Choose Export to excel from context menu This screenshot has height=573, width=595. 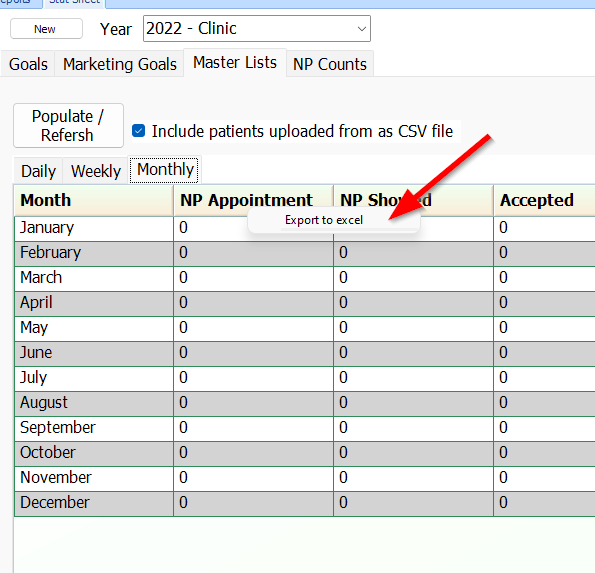(324, 220)
